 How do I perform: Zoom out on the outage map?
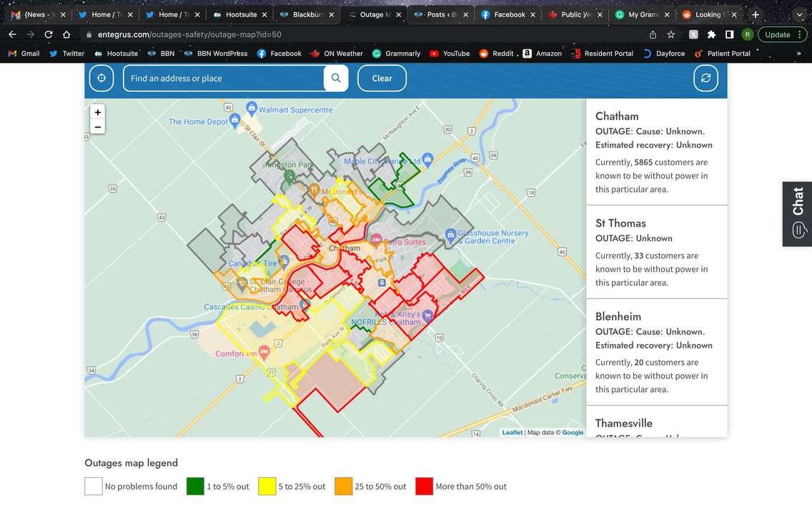pos(98,127)
